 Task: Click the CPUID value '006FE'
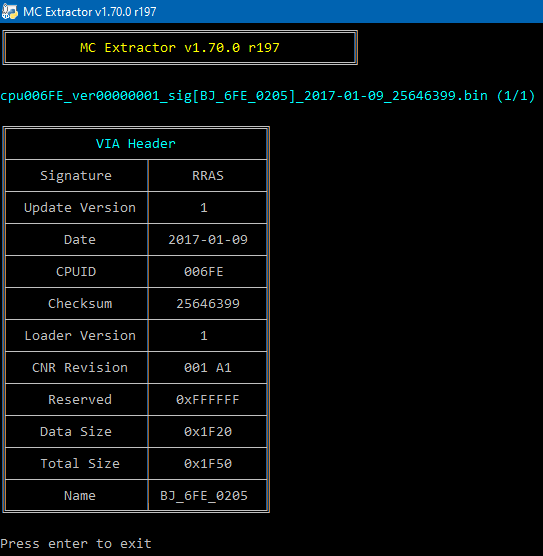204,272
